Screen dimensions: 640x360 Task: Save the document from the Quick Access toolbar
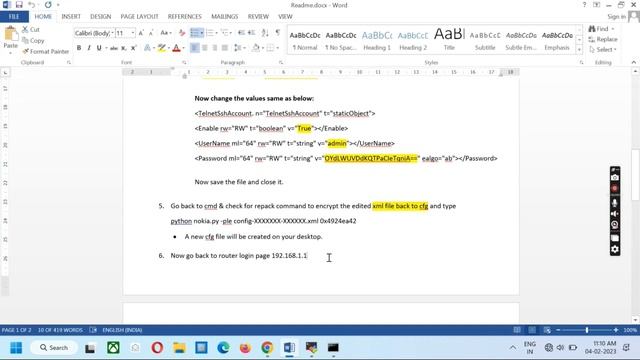[x=19, y=5]
